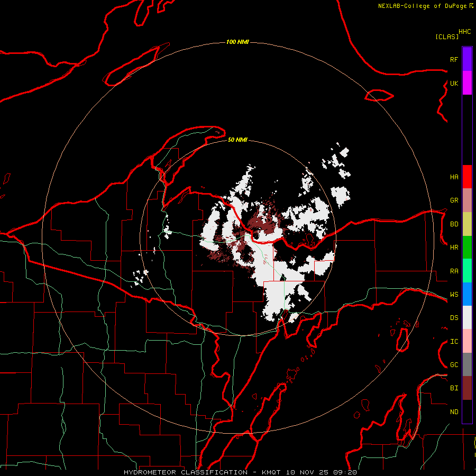Click the HHC product label
476x476 pixels.
[x=464, y=32]
